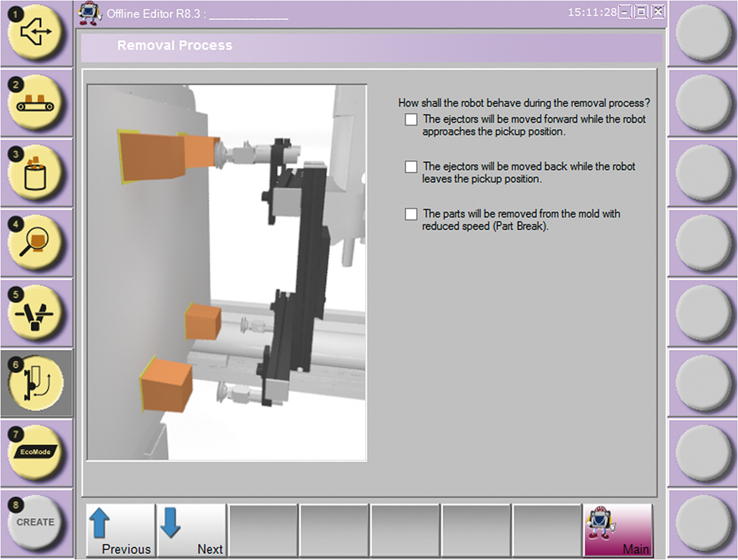
Task: Enable ejectors moved forward during approach checkbox
Action: (411, 120)
